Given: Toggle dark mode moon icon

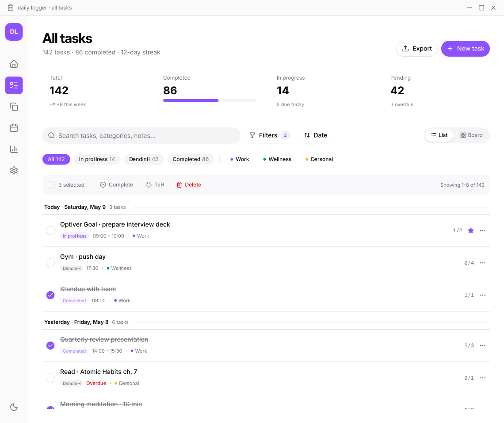Looking at the screenshot, I should (14, 407).
